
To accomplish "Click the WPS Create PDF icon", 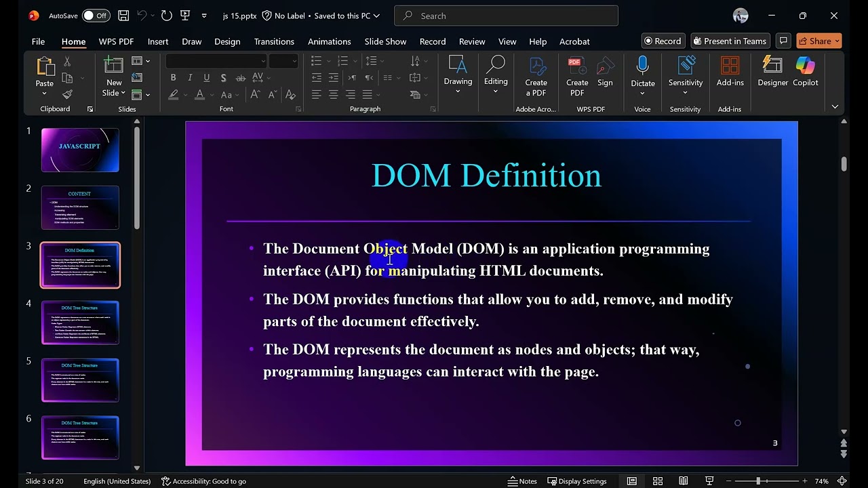I will 577,77.
